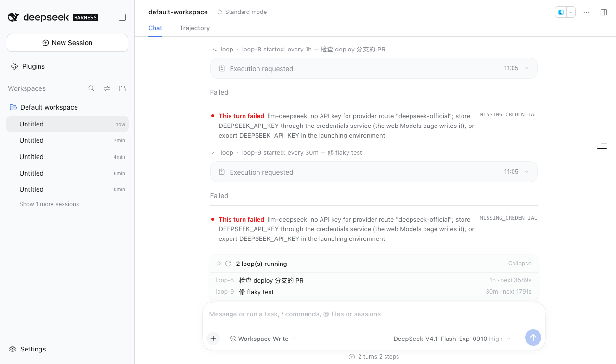Search workspaces with magnifier icon
The image size is (616, 364).
pos(91,88)
